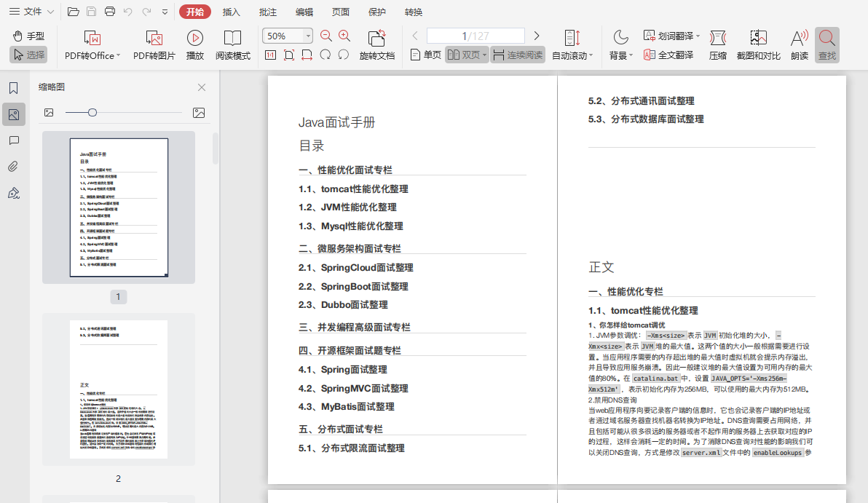Image resolution: width=868 pixels, height=503 pixels.
Task: Rotate view counterclockwise icon
Action: click(x=344, y=55)
